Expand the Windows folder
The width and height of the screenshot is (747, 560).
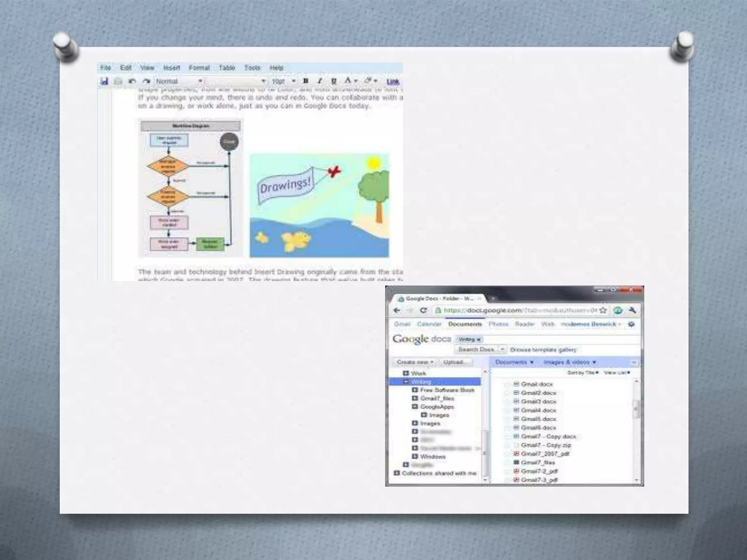click(415, 456)
